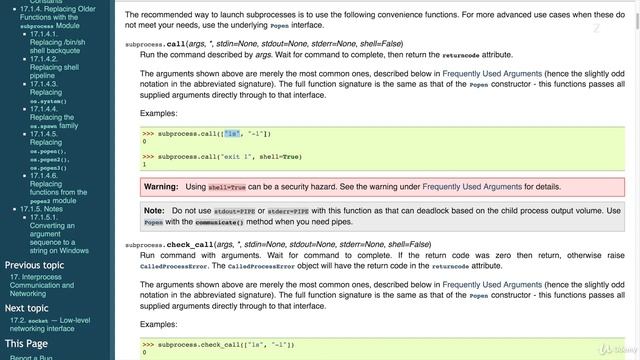Click the Previous topic sidebar heading
Screen dimensions: 640x360
pos(34,265)
